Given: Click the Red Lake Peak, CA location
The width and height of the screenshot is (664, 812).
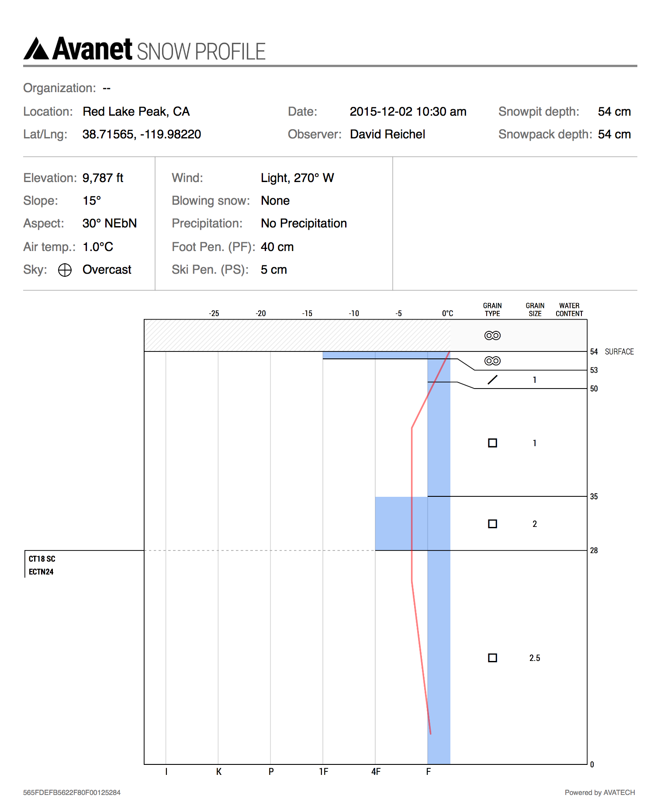Looking at the screenshot, I should [136, 112].
